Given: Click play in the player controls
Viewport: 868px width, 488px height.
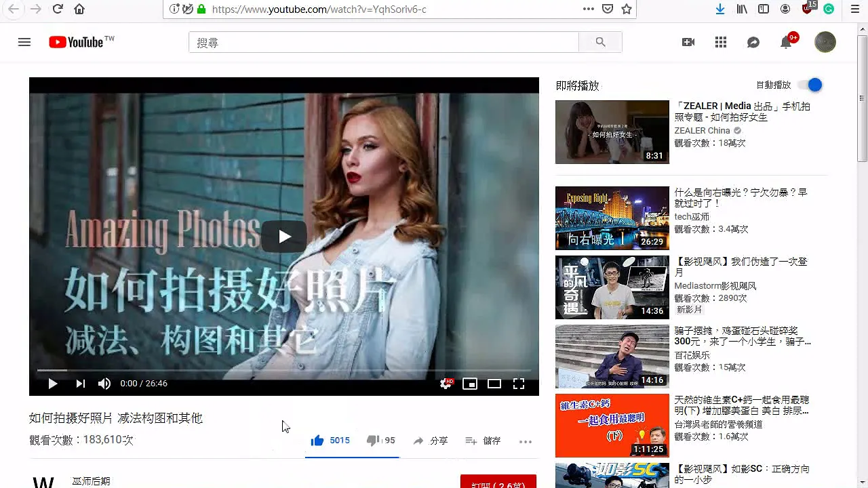Looking at the screenshot, I should (52, 384).
